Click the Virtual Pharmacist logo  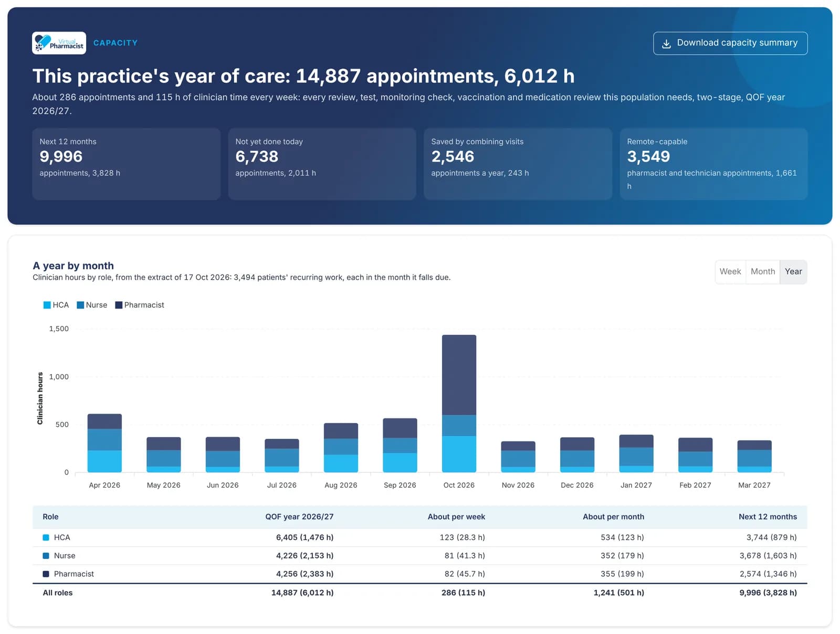pos(59,43)
